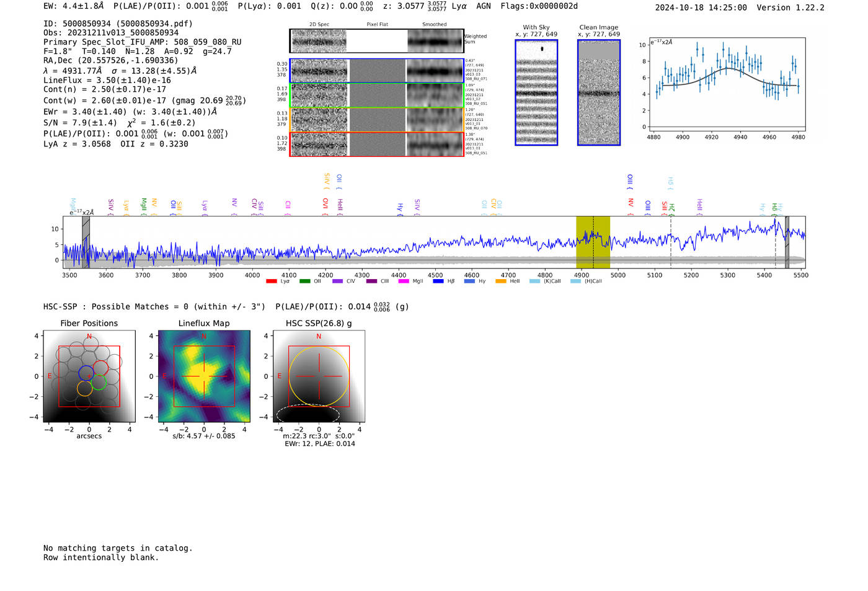Select the blue-bordered fiber spectrum row
Screen dimensions: 868x591
pyautogui.click(x=377, y=71)
